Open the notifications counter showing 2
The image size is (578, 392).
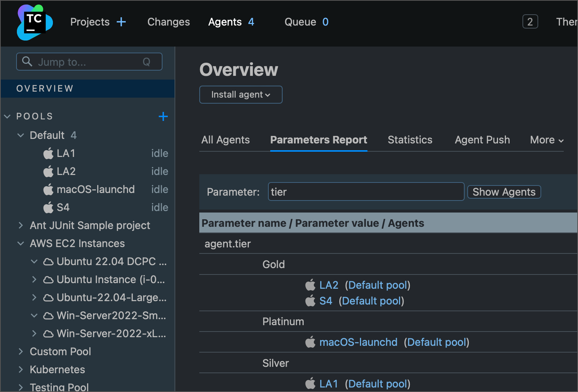click(x=530, y=22)
